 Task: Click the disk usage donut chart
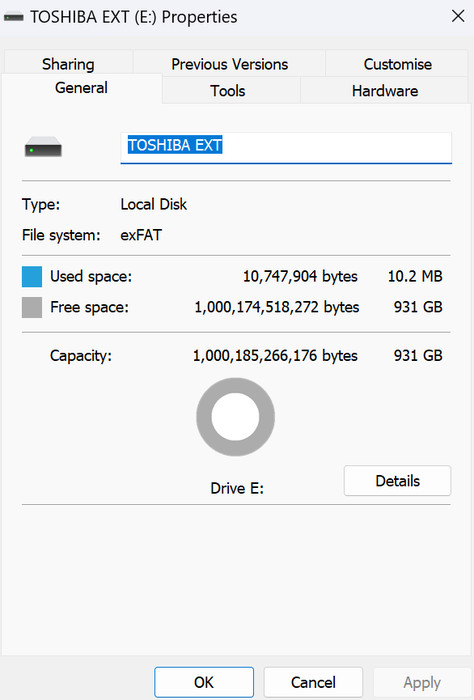tap(235, 417)
